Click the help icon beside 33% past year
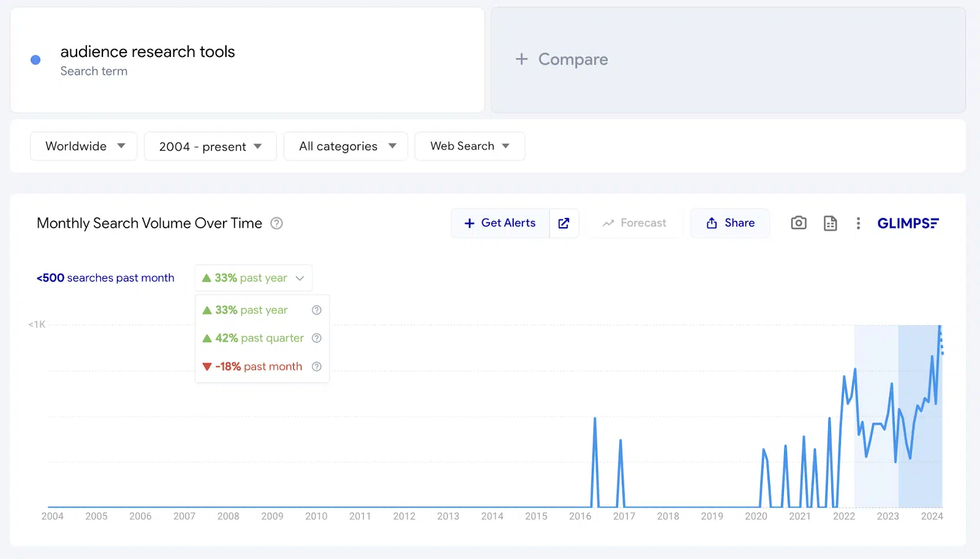Viewport: 980px width, 559px height. tap(317, 310)
